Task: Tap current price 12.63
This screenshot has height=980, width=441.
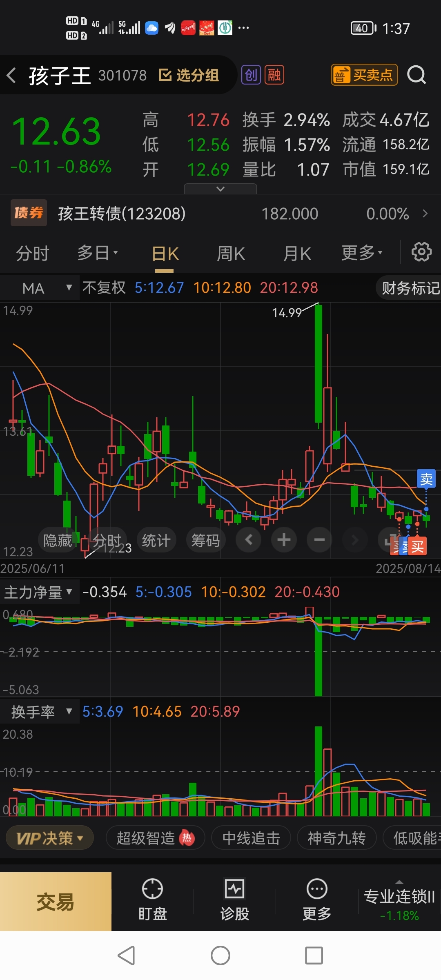Action: click(x=56, y=131)
